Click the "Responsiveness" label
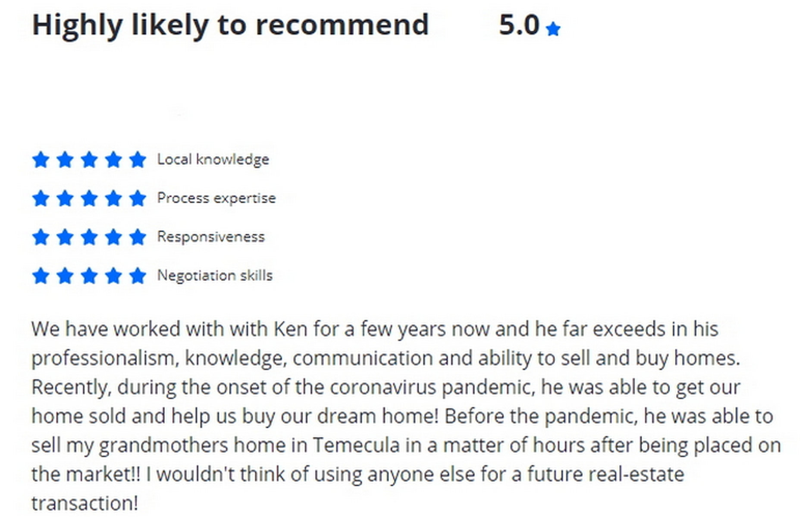This screenshot has height=517, width=812. point(210,237)
